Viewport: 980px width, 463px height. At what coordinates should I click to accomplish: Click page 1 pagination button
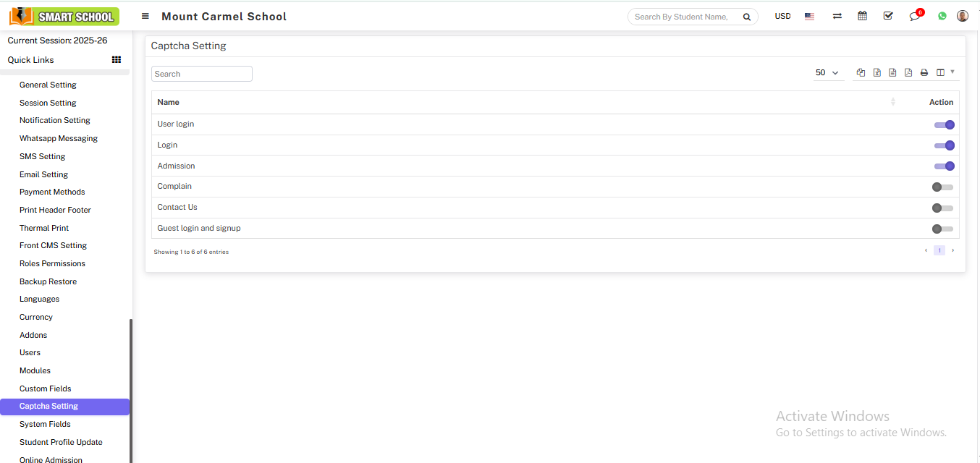[x=939, y=250]
